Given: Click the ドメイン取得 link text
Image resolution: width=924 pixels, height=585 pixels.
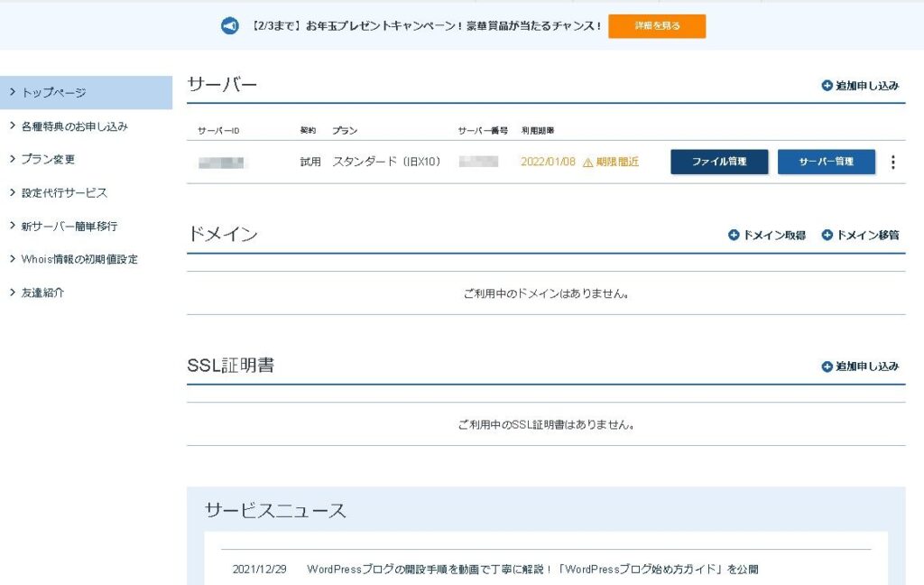Looking at the screenshot, I should pyautogui.click(x=774, y=235).
